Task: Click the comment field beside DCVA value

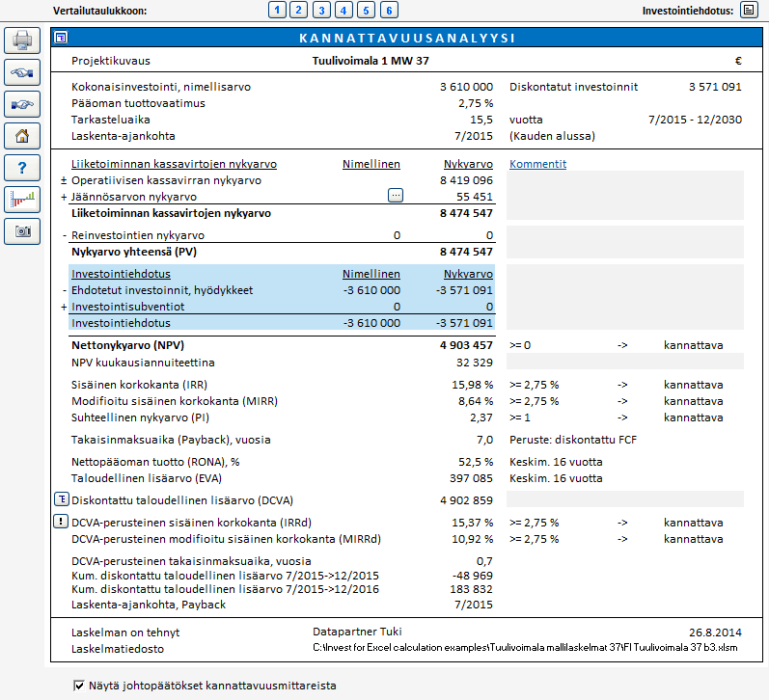Action: (x=625, y=499)
